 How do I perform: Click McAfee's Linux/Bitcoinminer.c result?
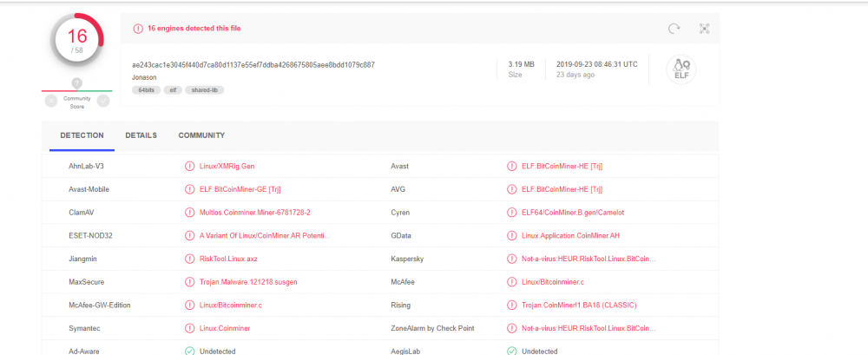tap(553, 282)
